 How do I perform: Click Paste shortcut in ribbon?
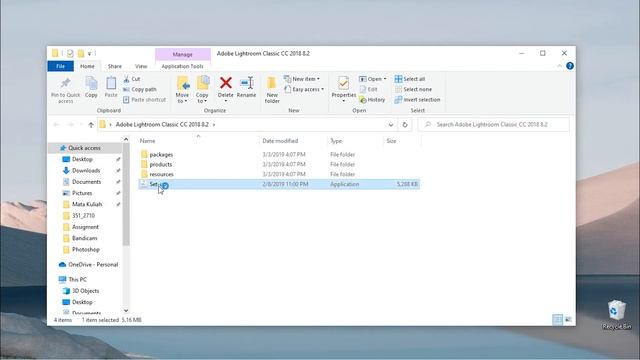click(144, 100)
